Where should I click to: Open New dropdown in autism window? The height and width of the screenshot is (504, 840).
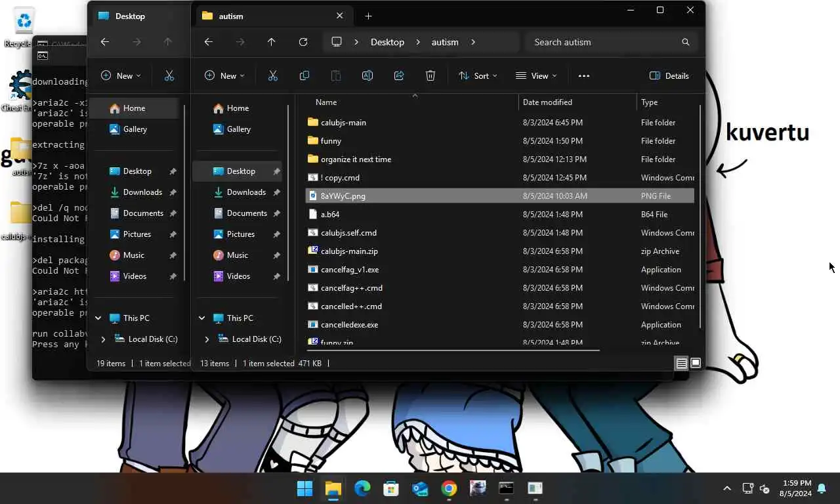tap(224, 76)
